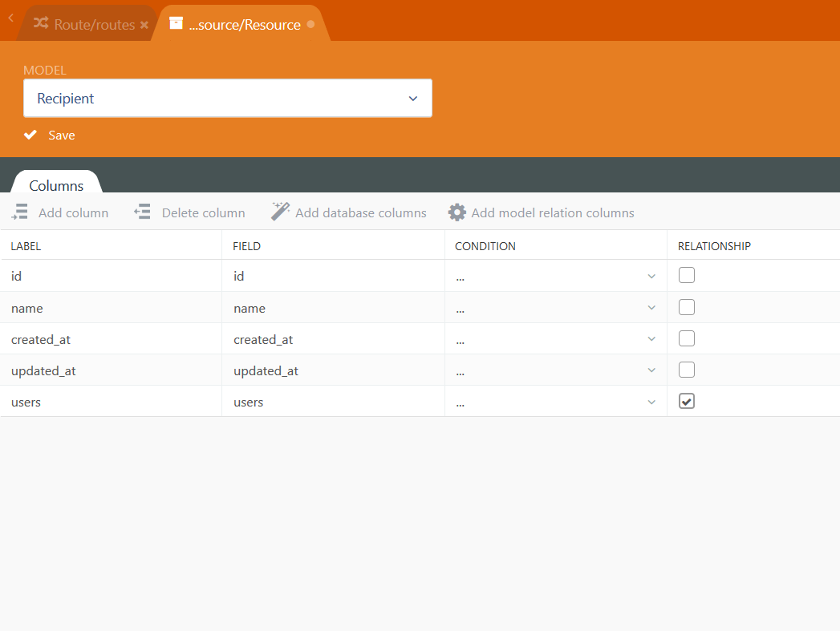The width and height of the screenshot is (840, 631).
Task: Click the Add column icon
Action: tap(20, 212)
